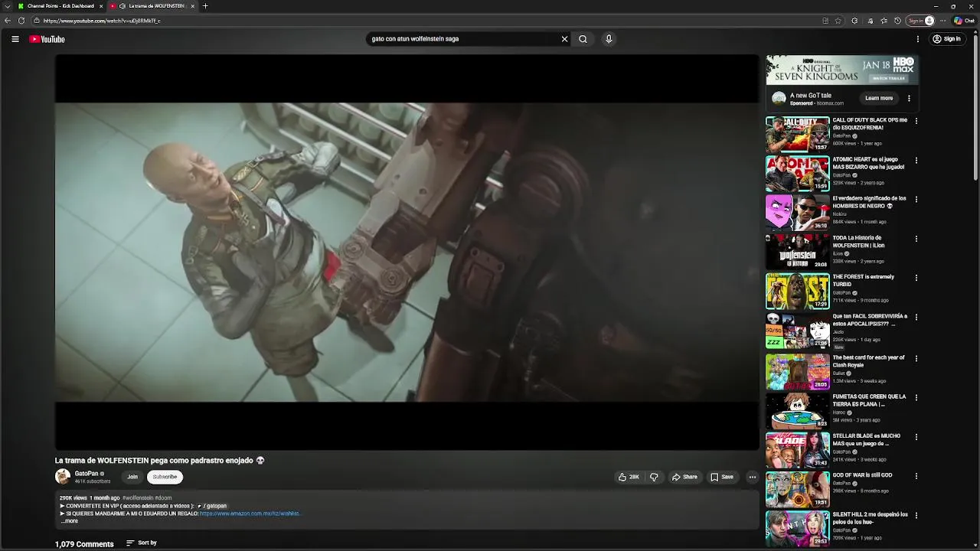Open the GatoPan channel name link
The image size is (980, 551).
click(87, 474)
